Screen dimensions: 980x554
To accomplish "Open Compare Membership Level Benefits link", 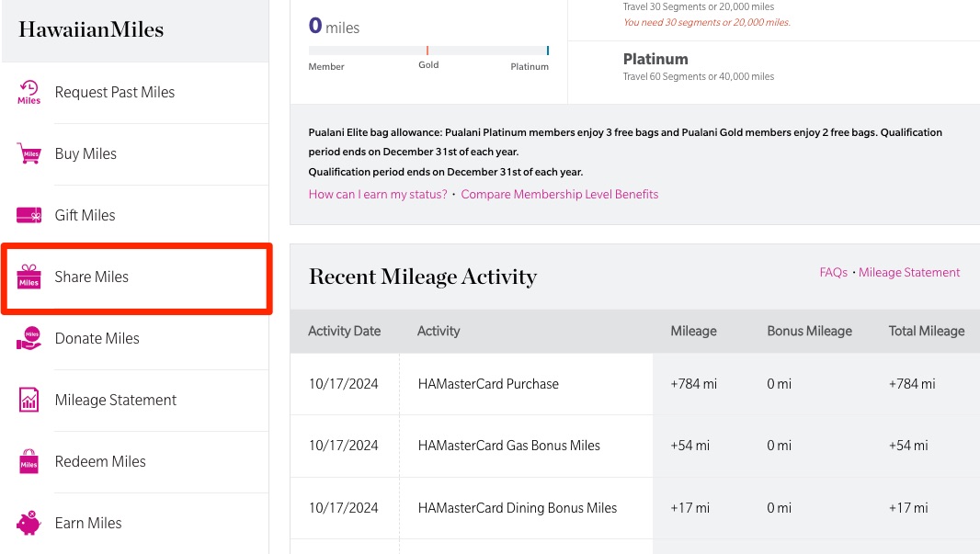I will (x=560, y=194).
